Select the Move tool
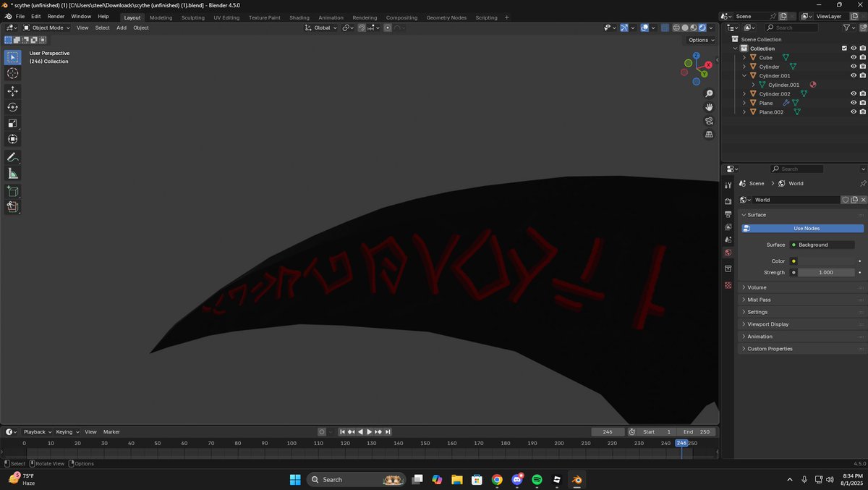 click(12, 91)
